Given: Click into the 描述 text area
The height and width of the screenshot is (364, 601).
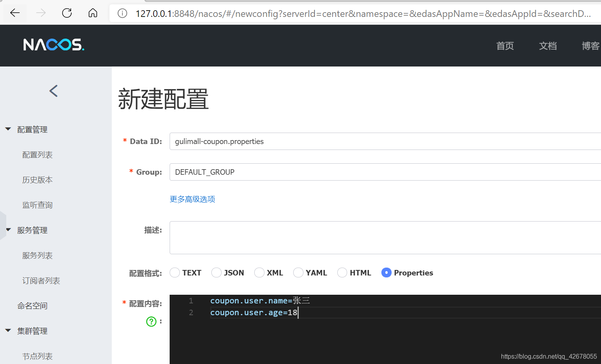Looking at the screenshot, I should click(x=385, y=238).
